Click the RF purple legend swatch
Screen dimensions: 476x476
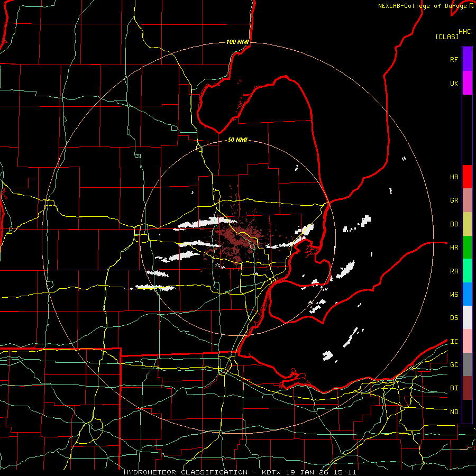(467, 59)
